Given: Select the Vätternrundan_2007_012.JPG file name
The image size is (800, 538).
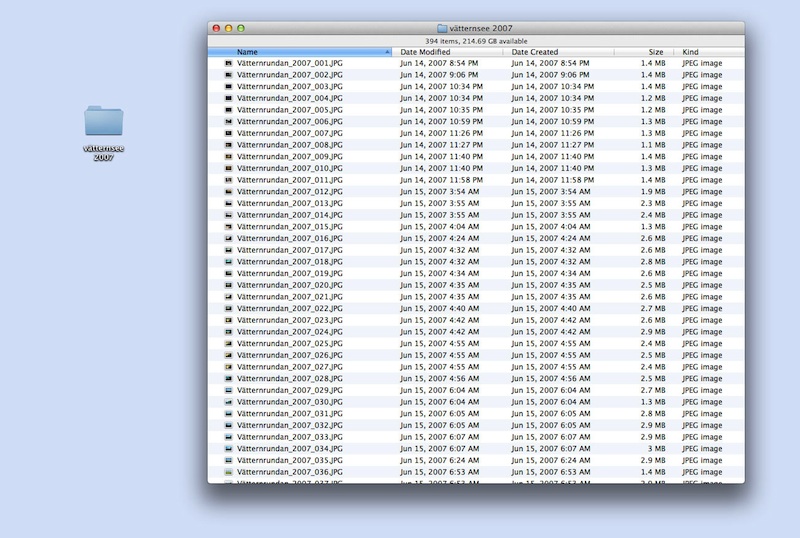Looking at the screenshot, I should (x=290, y=192).
